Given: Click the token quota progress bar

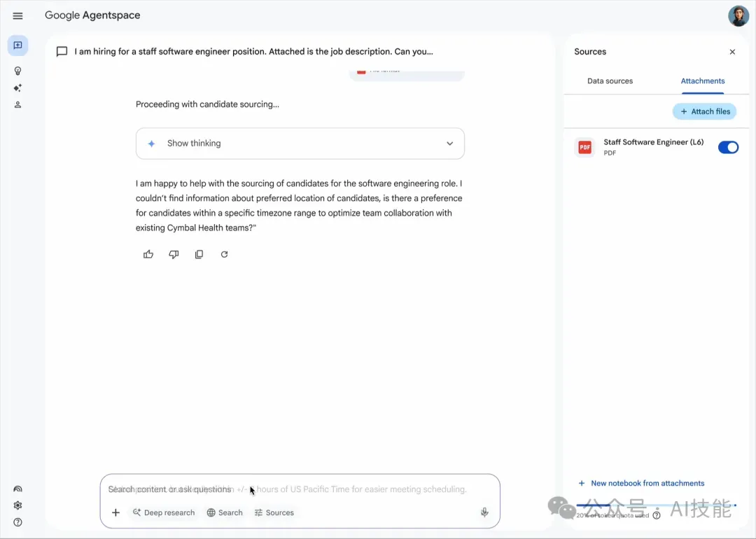Looking at the screenshot, I should click(656, 505).
